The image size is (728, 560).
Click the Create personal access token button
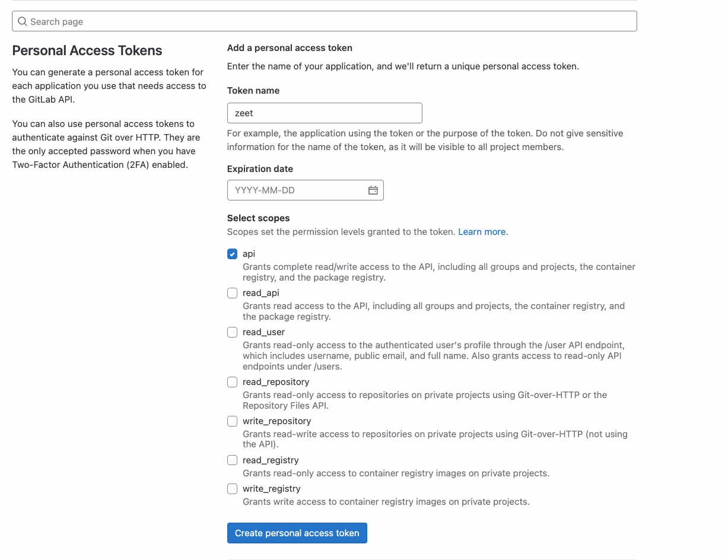297,533
